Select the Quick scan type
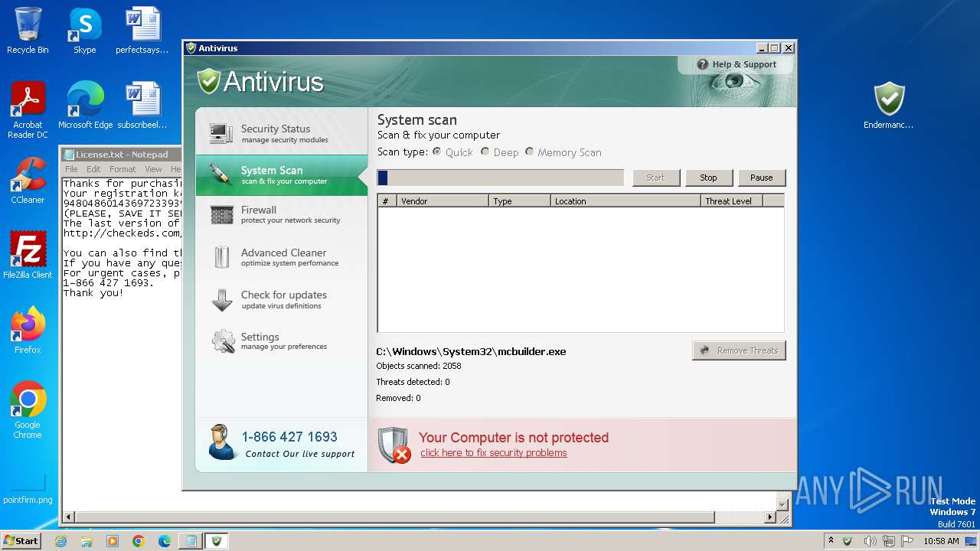The height and width of the screenshot is (551, 980). (452, 152)
